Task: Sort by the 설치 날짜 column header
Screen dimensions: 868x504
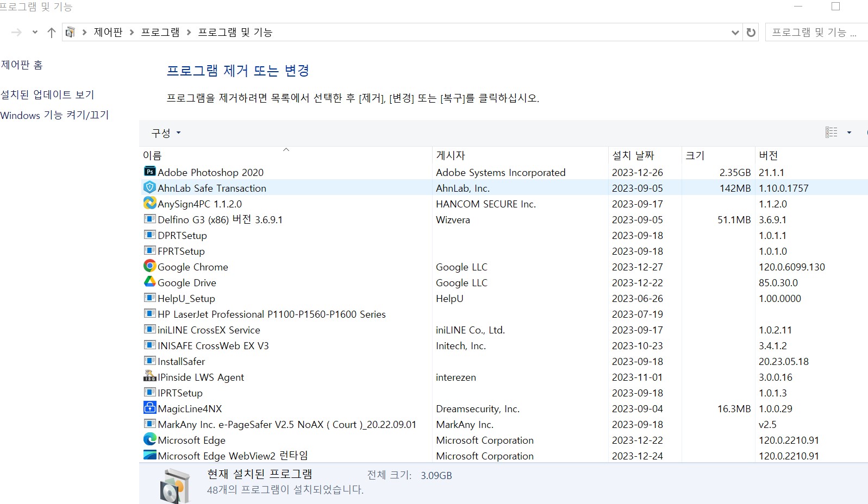Action: [645, 155]
